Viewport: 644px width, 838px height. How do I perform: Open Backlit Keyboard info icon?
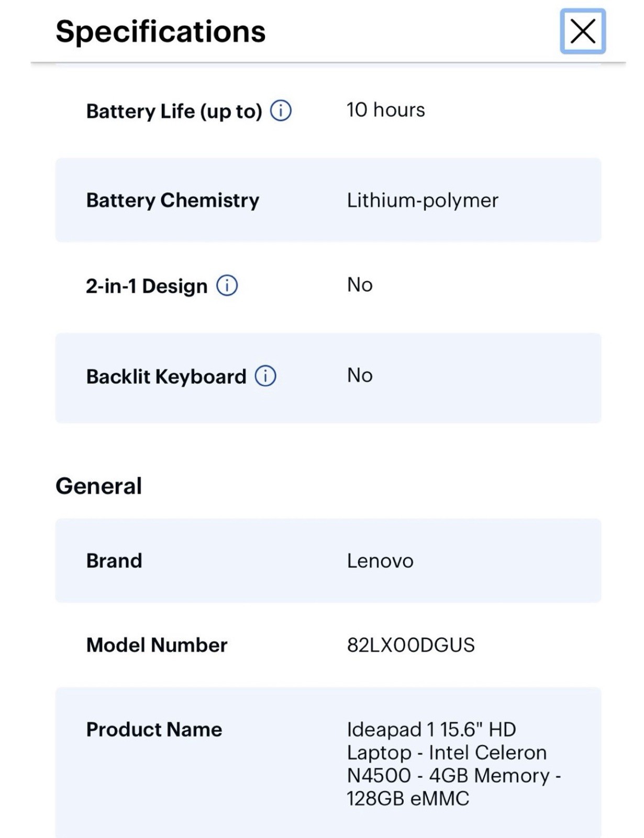click(265, 376)
